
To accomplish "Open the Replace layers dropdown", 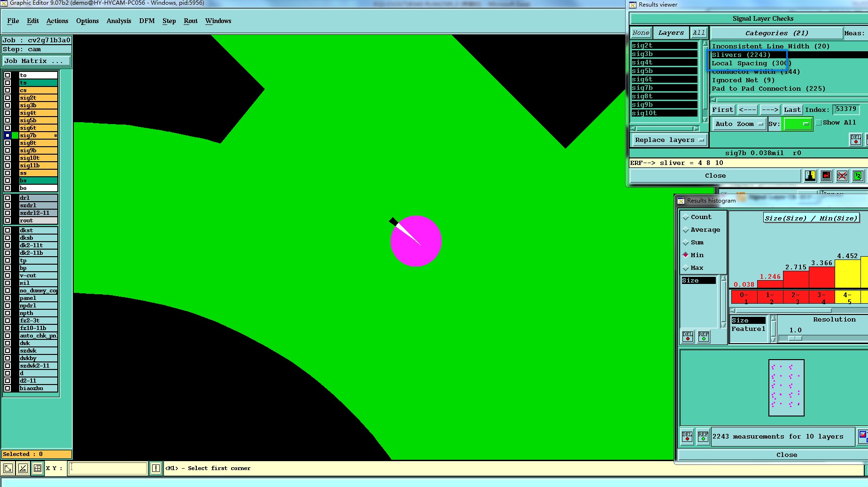I will click(x=669, y=140).
